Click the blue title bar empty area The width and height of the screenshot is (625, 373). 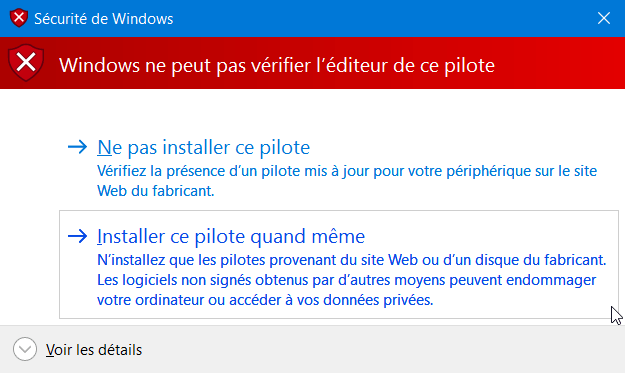click(379, 18)
